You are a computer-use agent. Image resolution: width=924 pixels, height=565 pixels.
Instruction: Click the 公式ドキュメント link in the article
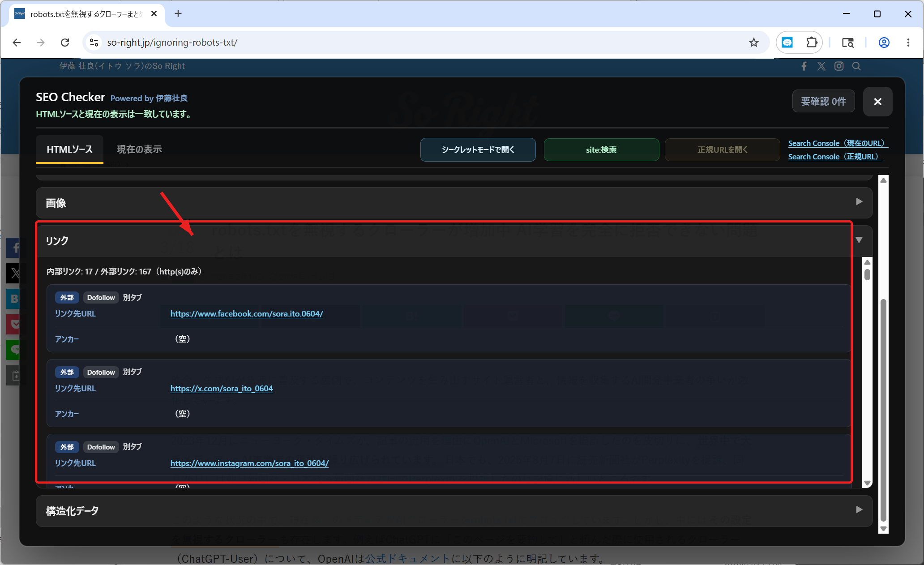(407, 559)
